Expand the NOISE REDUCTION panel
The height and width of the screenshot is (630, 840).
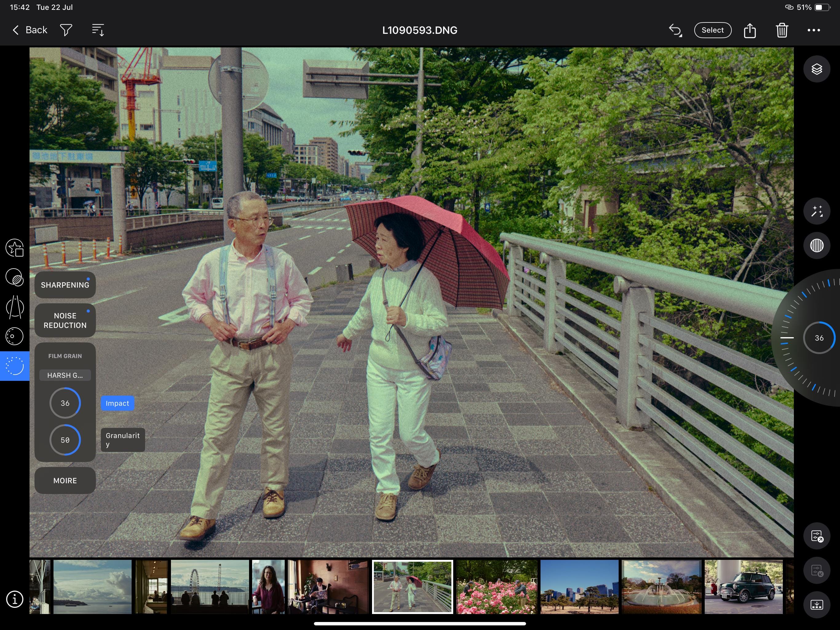point(65,320)
